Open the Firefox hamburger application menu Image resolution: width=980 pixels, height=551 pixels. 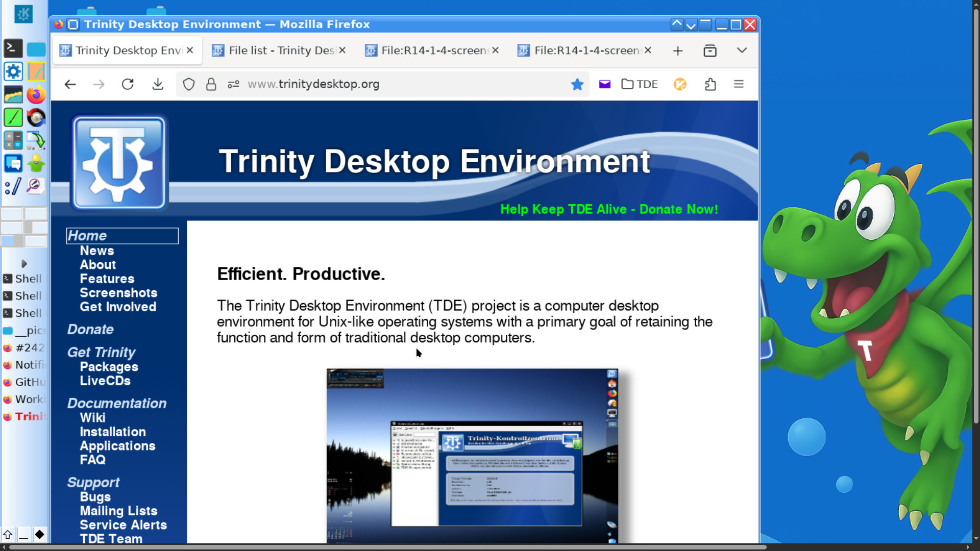(x=739, y=84)
